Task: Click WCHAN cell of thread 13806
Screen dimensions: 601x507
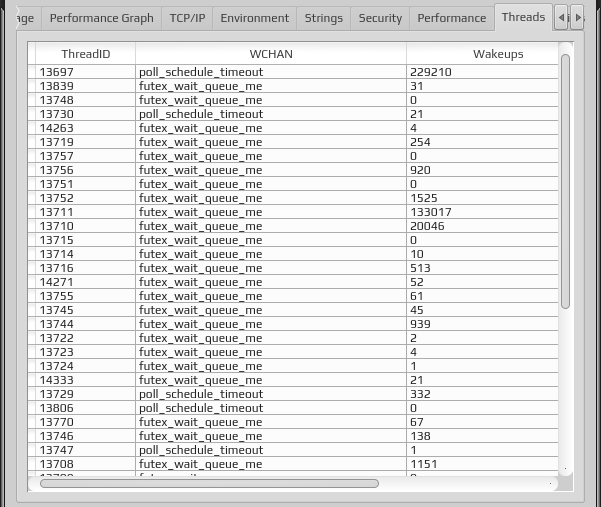Action: pos(271,407)
